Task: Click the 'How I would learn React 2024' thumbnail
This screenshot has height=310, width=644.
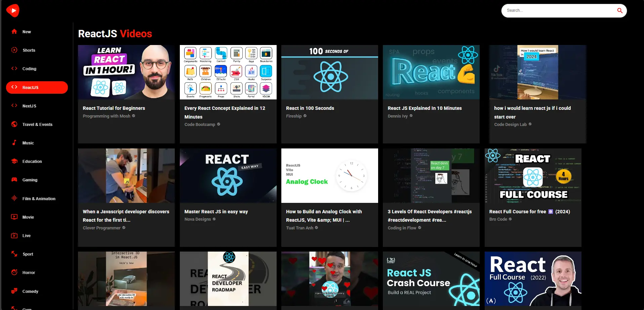Action: pyautogui.click(x=538, y=72)
